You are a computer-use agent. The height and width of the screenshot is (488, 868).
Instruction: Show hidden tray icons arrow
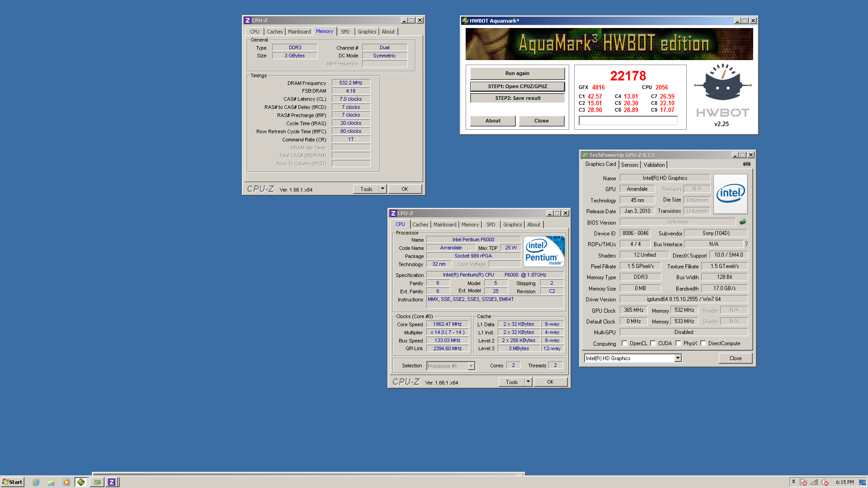793,482
